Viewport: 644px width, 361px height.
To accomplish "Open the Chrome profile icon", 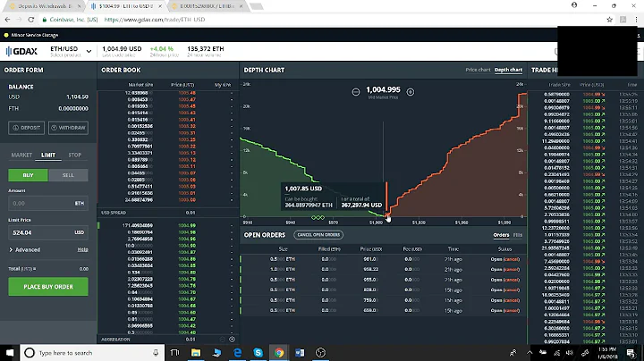I will [x=574, y=5].
